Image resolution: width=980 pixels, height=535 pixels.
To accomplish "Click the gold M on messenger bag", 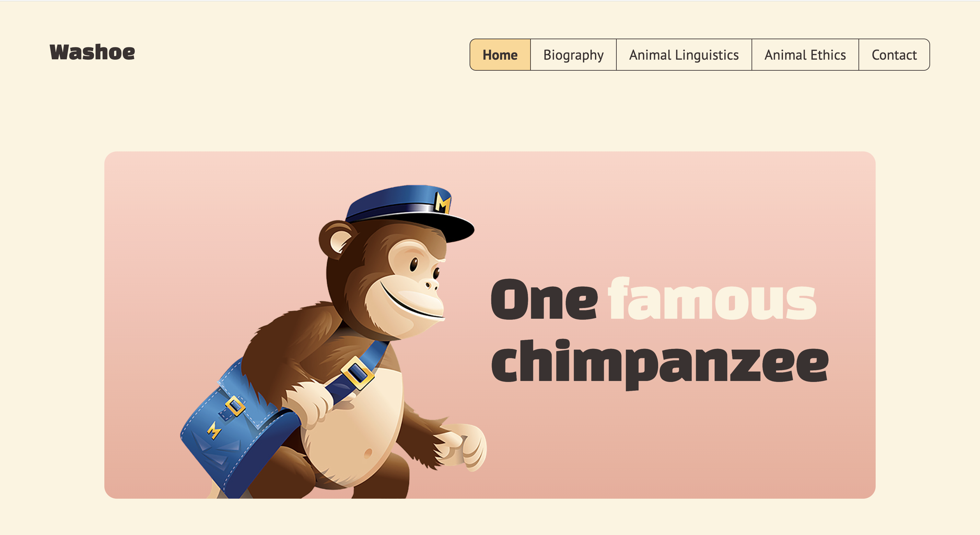I will tap(214, 430).
